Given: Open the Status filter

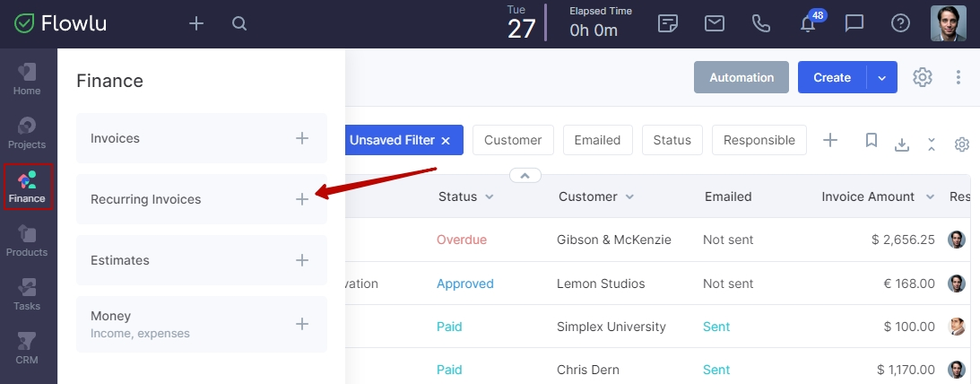Looking at the screenshot, I should click(x=672, y=140).
